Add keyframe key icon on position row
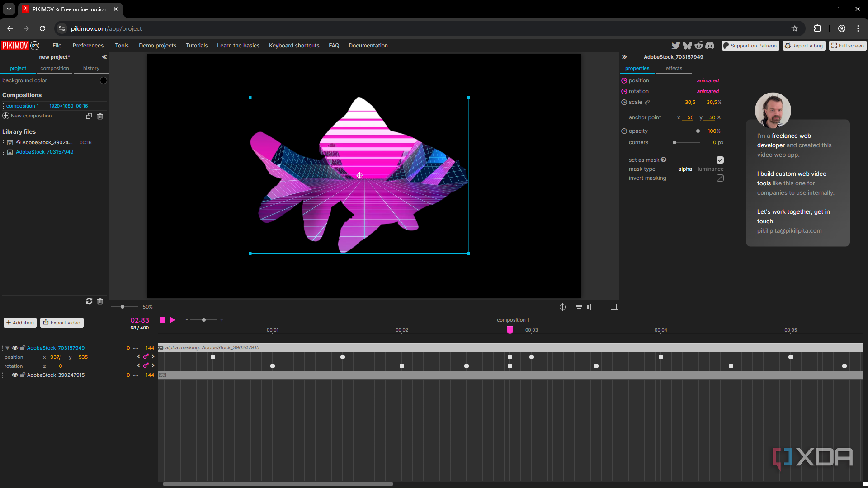Viewport: 868px width, 488px height. click(x=146, y=357)
